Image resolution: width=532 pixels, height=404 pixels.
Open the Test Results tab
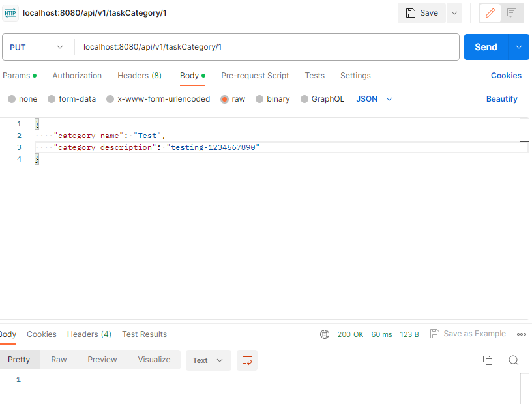(x=145, y=334)
